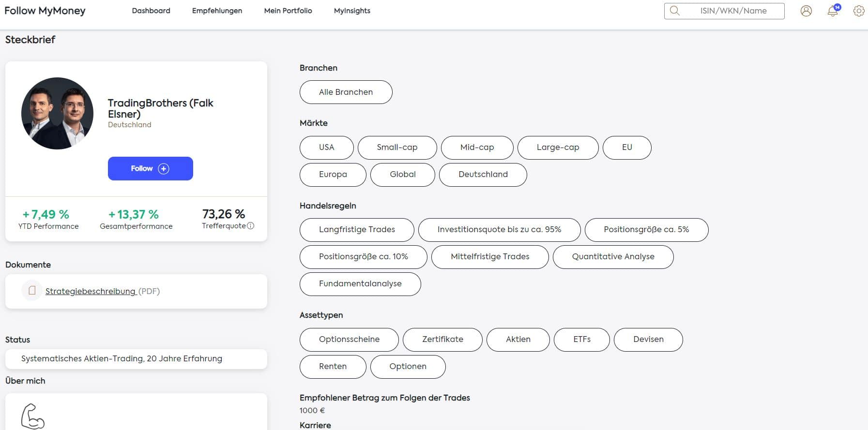Viewport: 868px width, 430px height.
Task: Select the Alle Branchen chip
Action: pos(346,92)
